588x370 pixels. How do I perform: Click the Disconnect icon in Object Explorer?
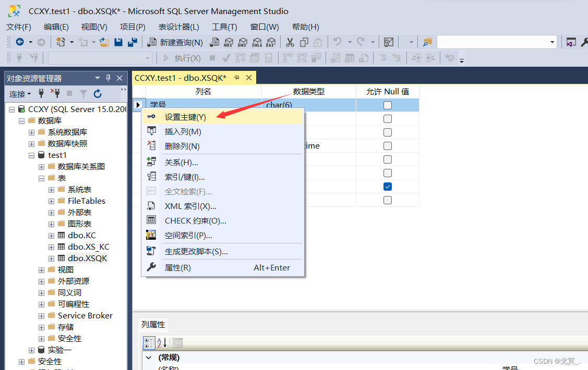[x=55, y=93]
